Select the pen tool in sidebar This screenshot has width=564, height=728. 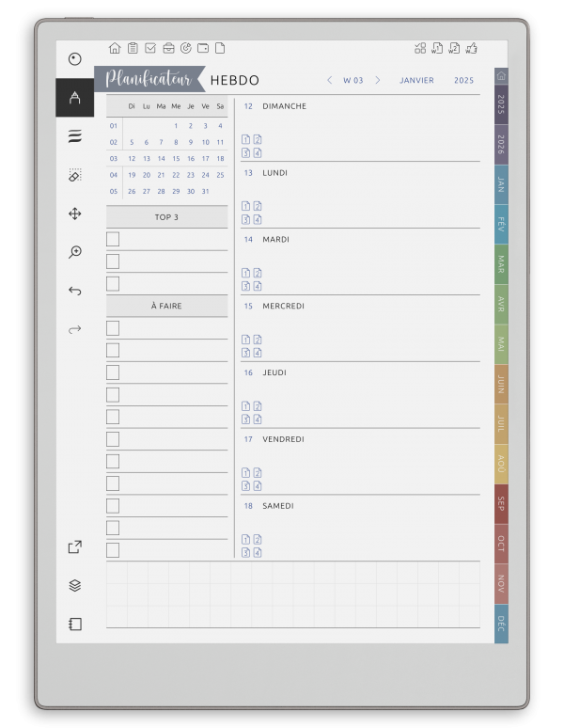click(74, 98)
